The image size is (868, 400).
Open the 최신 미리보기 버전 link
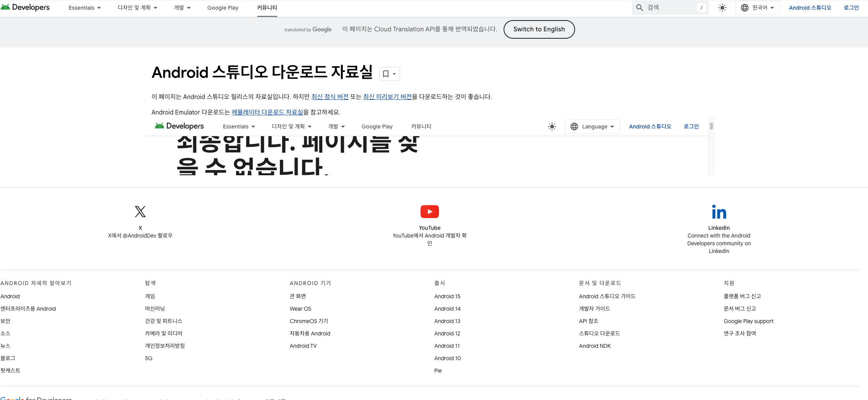388,97
